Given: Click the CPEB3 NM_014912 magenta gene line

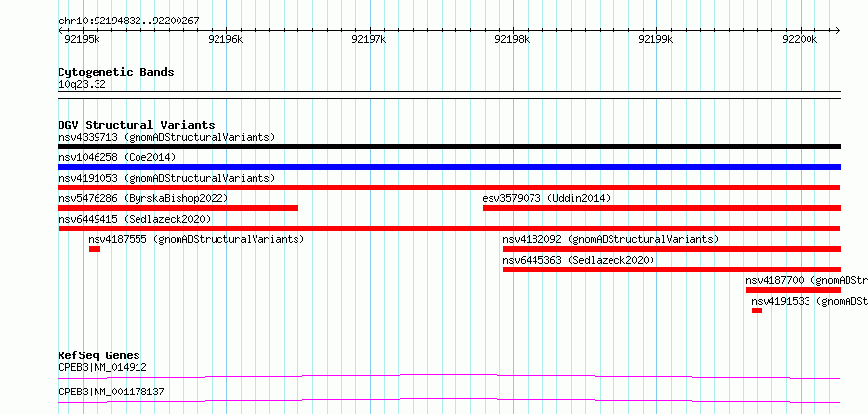Looking at the screenshot, I should click(x=449, y=376).
